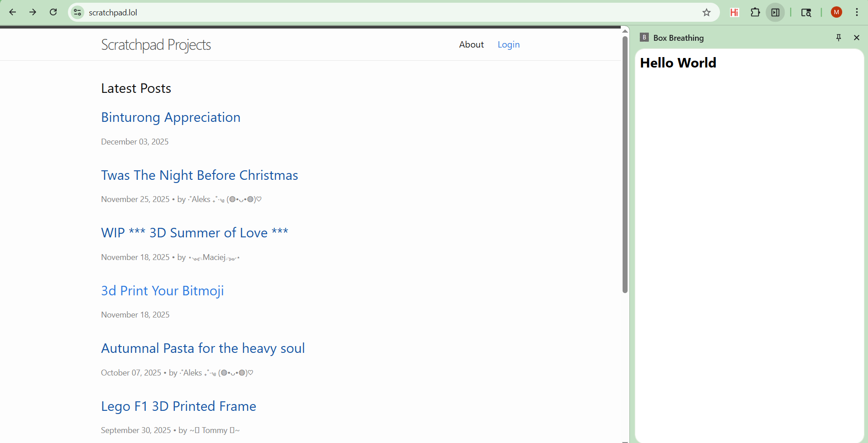Toggle the side panel button
The height and width of the screenshot is (443, 868).
[x=776, y=12]
